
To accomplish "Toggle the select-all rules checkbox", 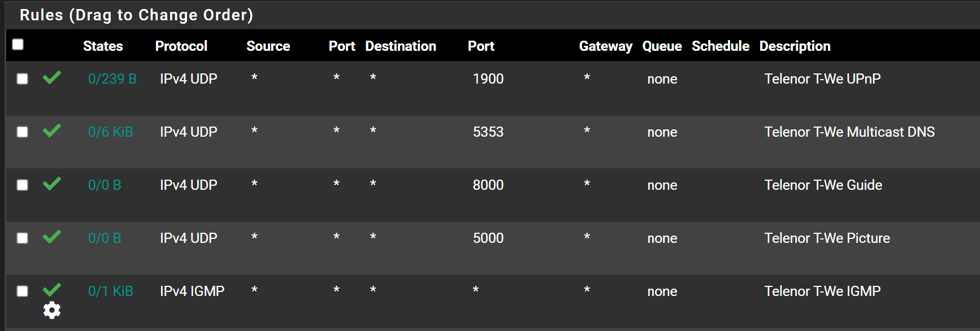I will 18,44.
